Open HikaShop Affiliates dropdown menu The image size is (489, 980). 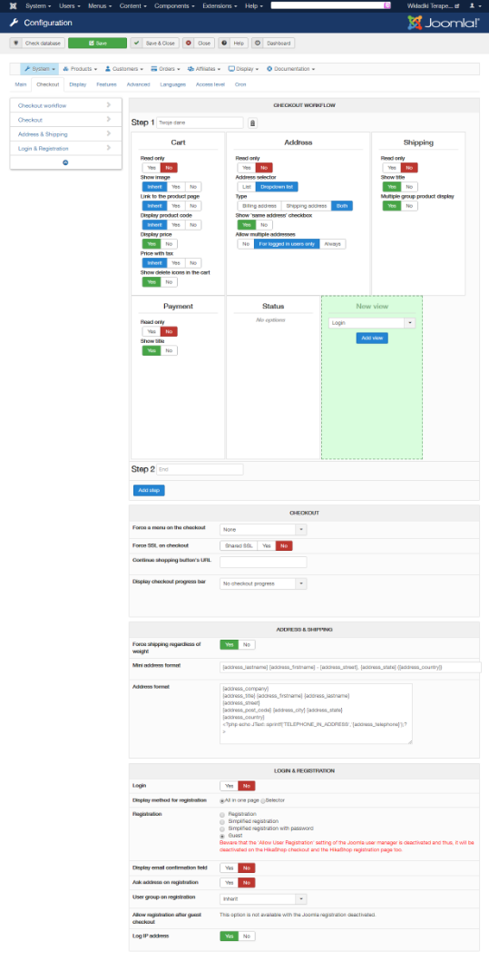click(205, 69)
